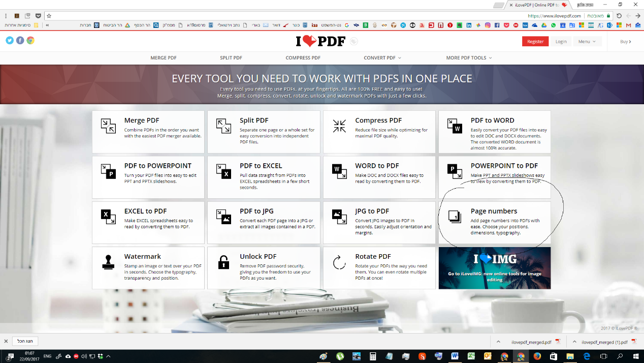Open File Explorer from the taskbar
The width and height of the screenshot is (644, 363).
pos(570,356)
